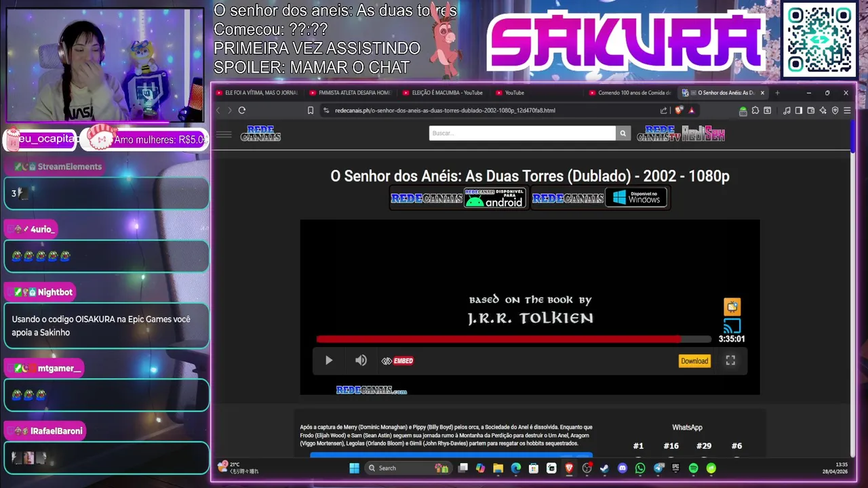Open the Brave wallet icon
This screenshot has height=488, width=868.
pyautogui.click(x=811, y=110)
